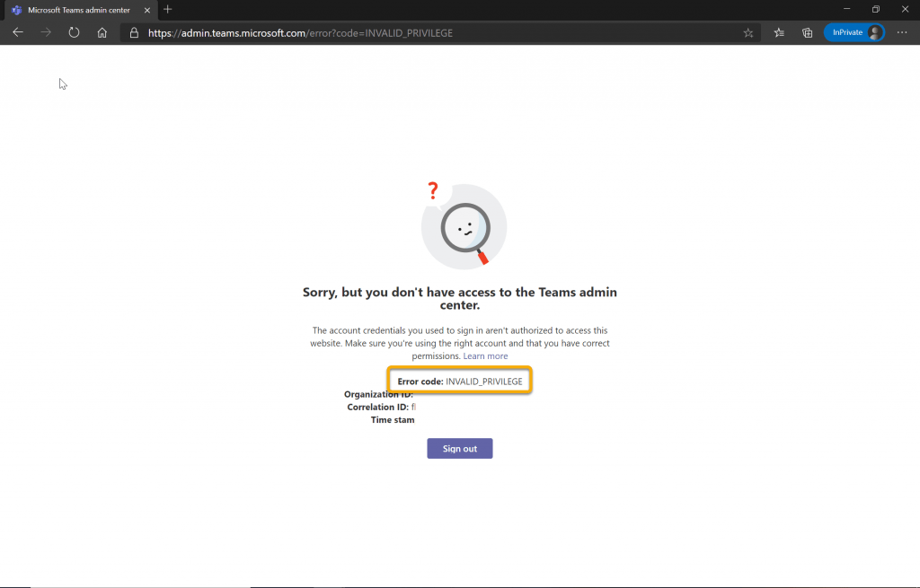Open the browser home page
The width and height of the screenshot is (920, 588).
(102, 32)
